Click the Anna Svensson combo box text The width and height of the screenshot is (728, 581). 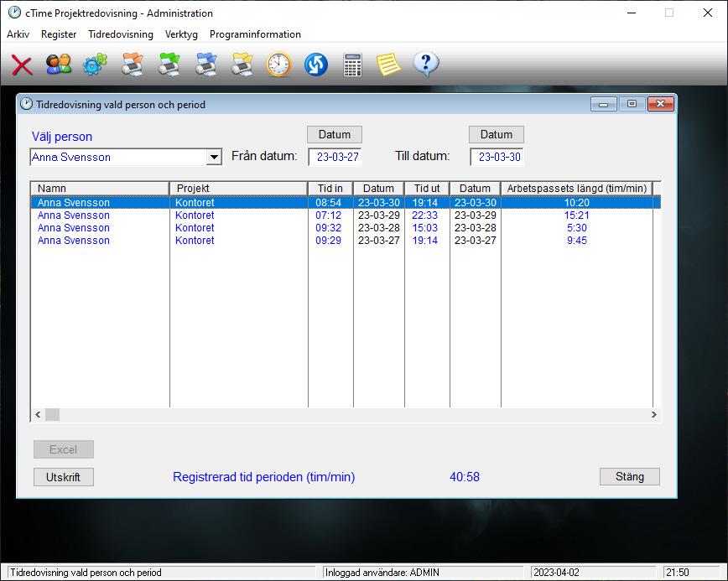[x=71, y=157]
